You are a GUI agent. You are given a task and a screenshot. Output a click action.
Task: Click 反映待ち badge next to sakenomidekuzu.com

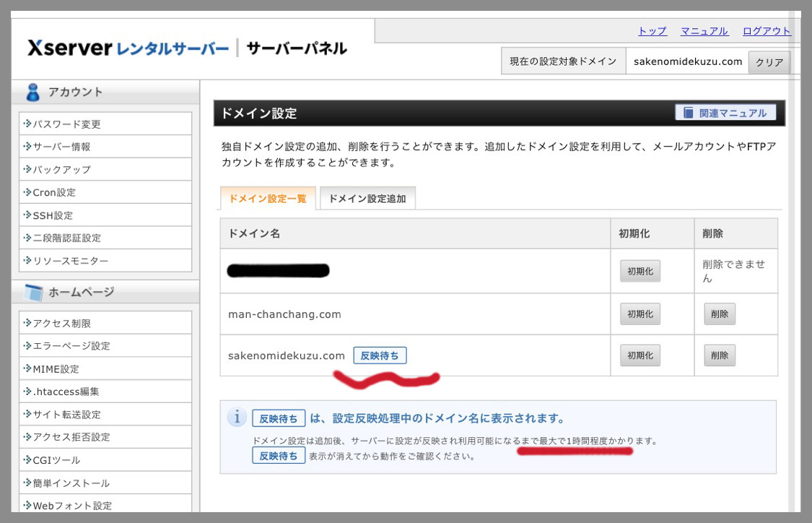click(x=380, y=355)
